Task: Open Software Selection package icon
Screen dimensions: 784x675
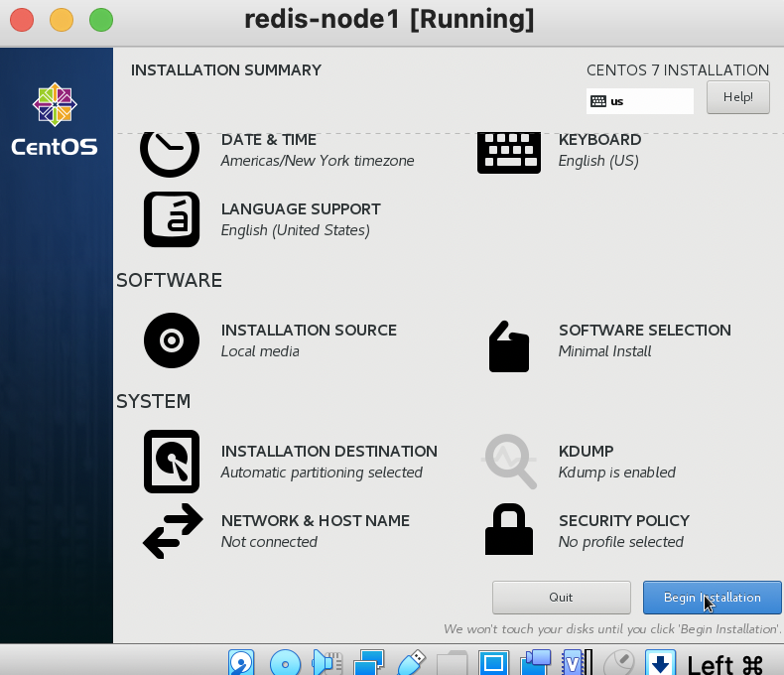Action: pyautogui.click(x=508, y=346)
